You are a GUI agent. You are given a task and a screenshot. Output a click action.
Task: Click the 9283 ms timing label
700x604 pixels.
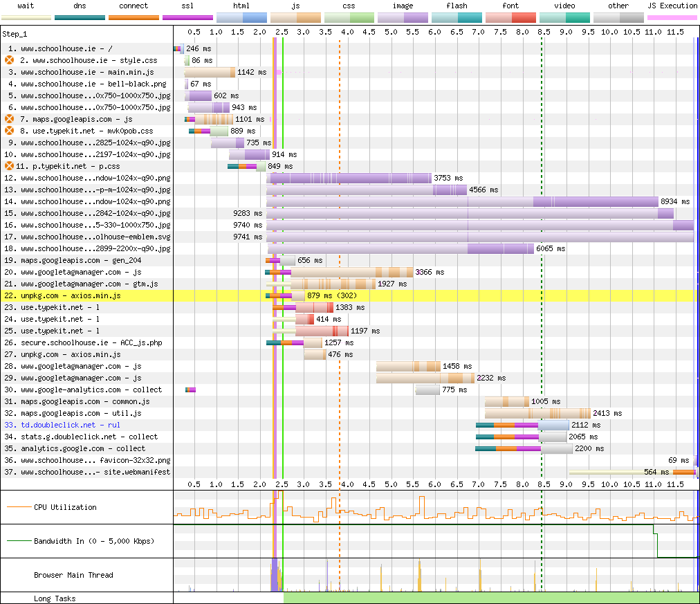coord(248,213)
